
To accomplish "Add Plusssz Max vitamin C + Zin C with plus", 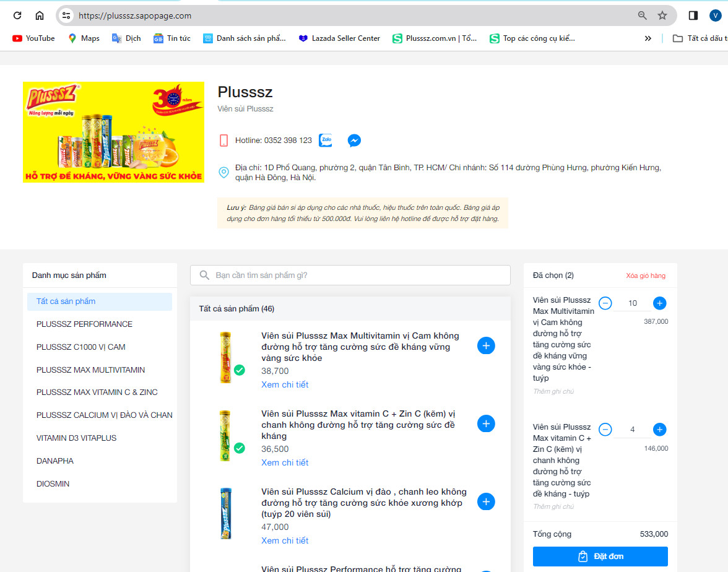I will pos(486,423).
